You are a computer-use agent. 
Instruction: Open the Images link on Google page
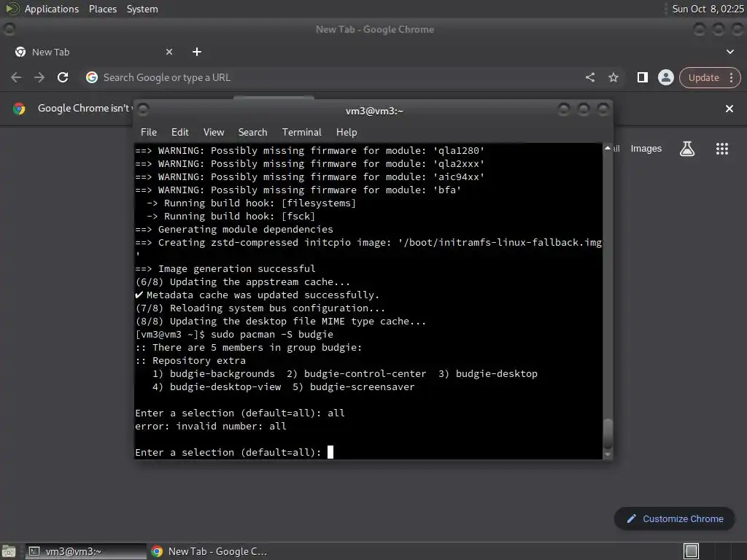click(646, 149)
